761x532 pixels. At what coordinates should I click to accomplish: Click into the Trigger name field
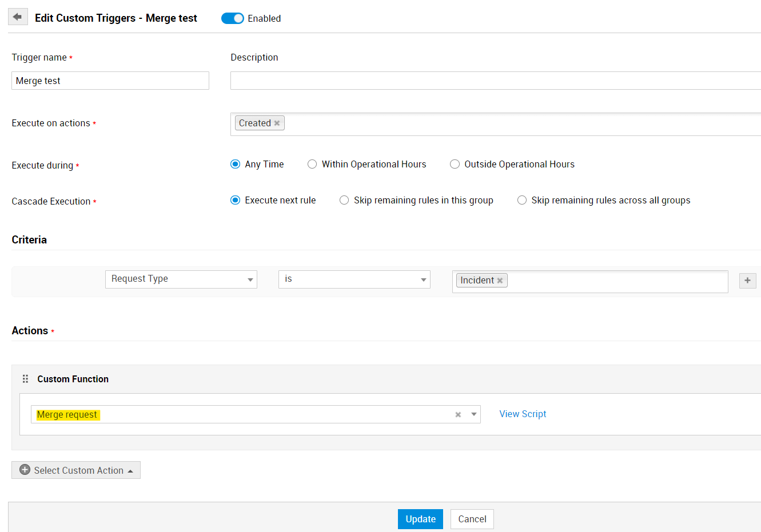click(x=110, y=81)
